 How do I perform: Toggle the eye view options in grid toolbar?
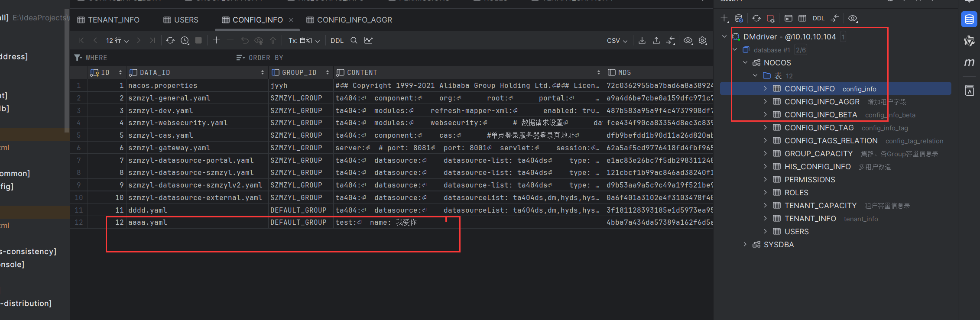(x=688, y=40)
